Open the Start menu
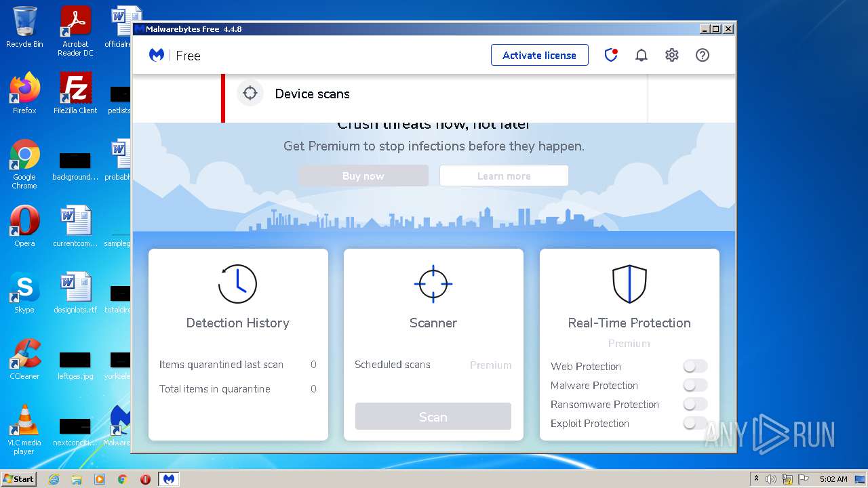 (19, 479)
